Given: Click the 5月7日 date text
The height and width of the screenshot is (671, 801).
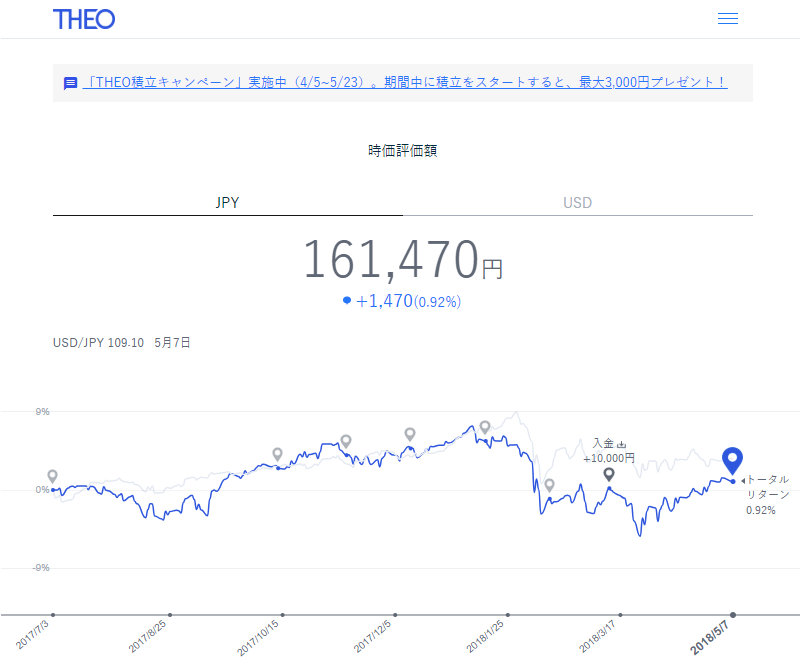Looking at the screenshot, I should (173, 343).
